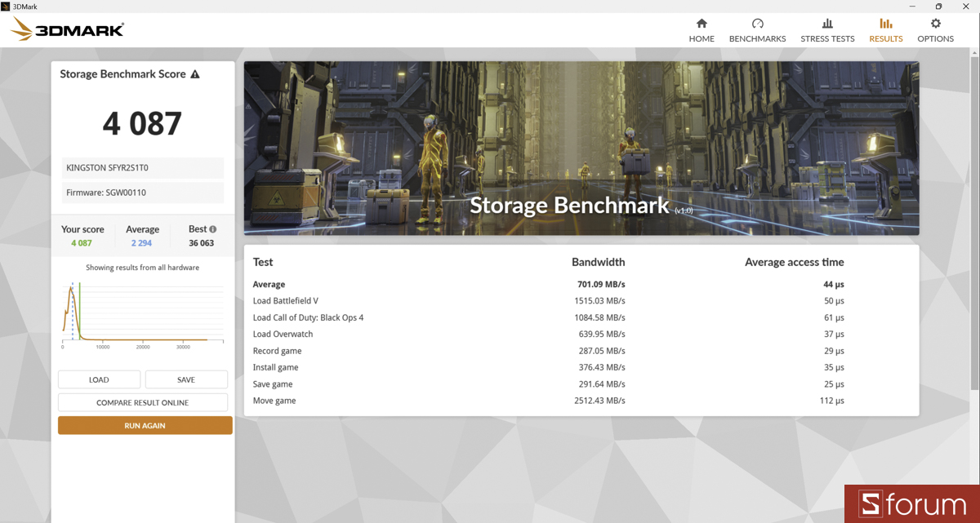Minimize the 3DMark window
This screenshot has width=980, height=523.
[911, 6]
